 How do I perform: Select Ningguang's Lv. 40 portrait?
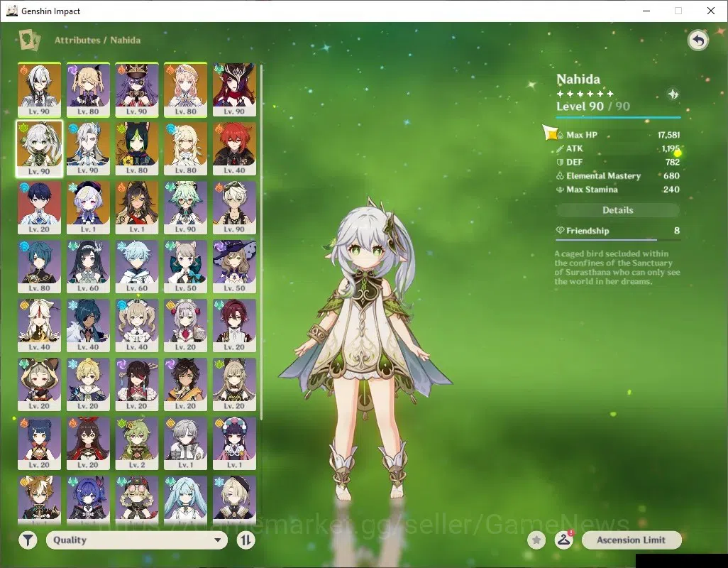coord(40,325)
